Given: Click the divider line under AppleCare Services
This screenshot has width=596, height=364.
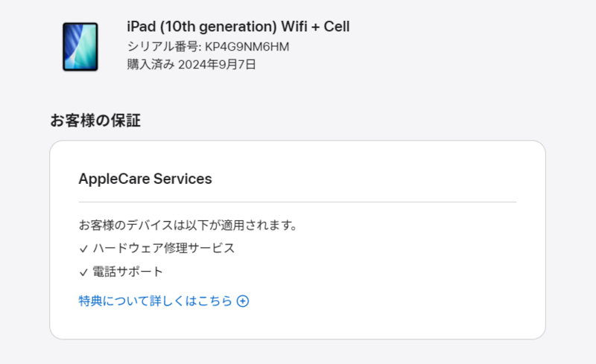Looking at the screenshot, I should [297, 202].
